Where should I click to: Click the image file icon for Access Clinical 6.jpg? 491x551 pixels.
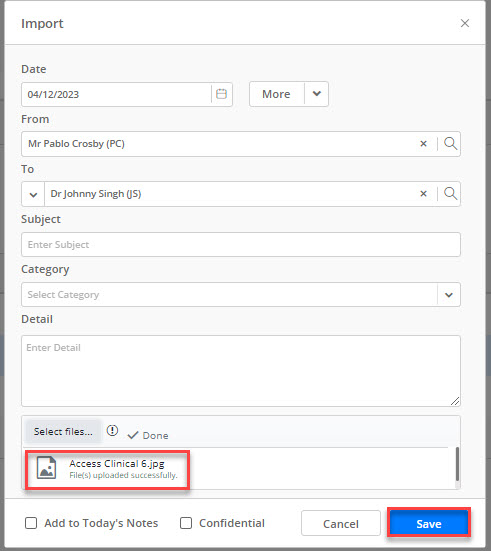tap(46, 468)
